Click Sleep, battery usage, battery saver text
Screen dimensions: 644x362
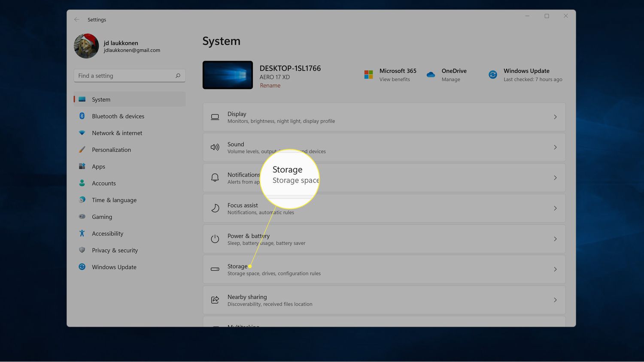pos(266,243)
